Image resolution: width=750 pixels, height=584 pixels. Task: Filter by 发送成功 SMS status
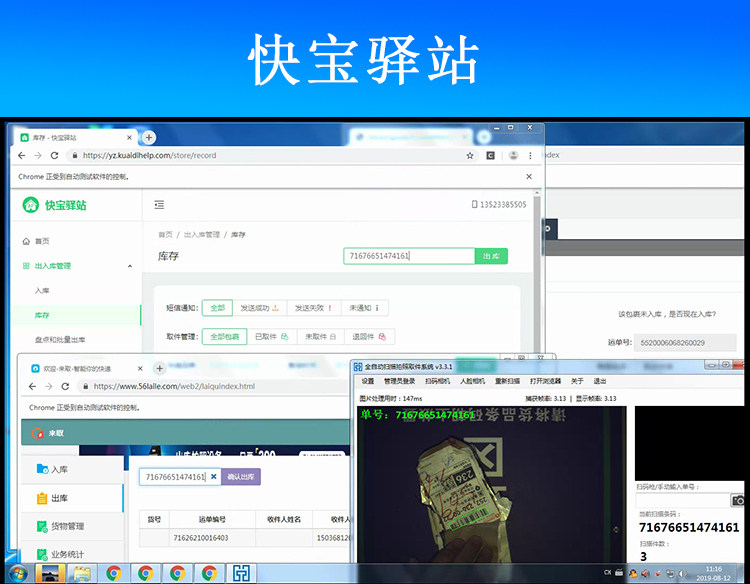point(259,308)
